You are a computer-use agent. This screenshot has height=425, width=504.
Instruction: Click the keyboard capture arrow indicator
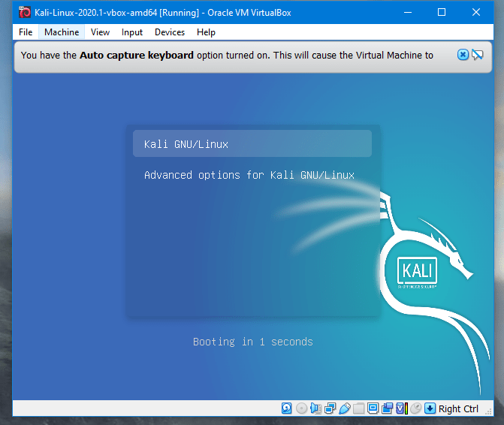point(430,408)
